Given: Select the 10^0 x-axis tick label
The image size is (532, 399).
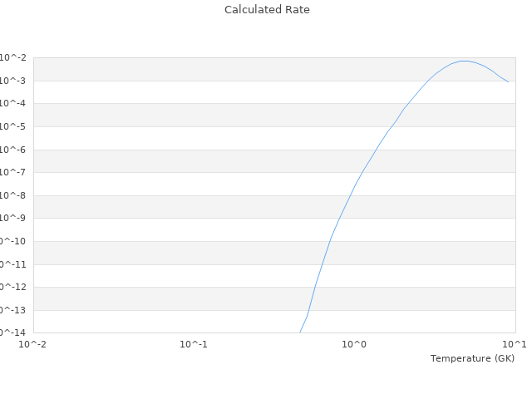Looking at the screenshot, I should tap(354, 344).
